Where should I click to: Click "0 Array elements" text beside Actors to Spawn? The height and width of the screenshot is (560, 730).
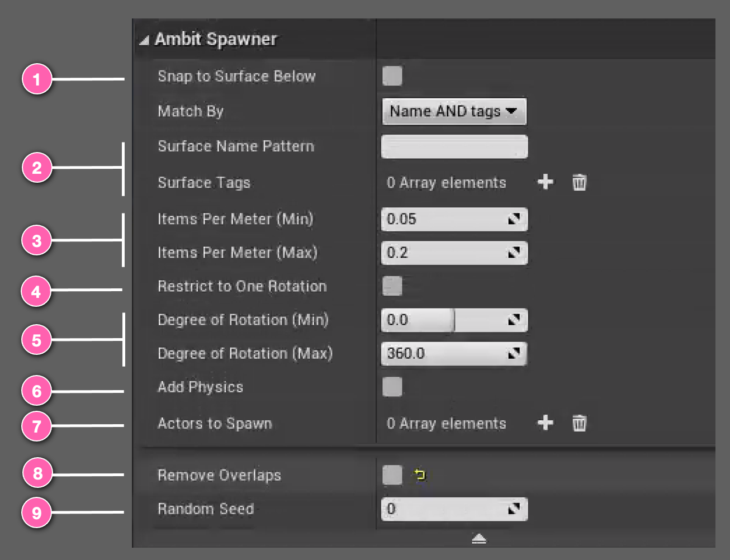446,424
